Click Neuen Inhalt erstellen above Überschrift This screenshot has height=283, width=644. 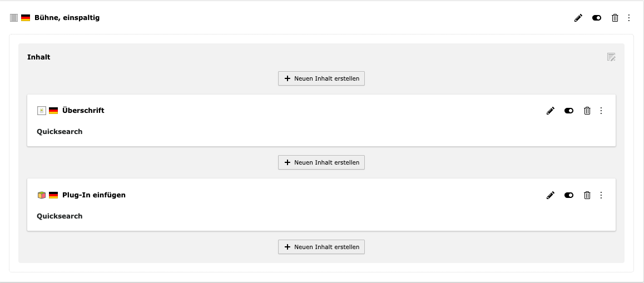point(321,78)
